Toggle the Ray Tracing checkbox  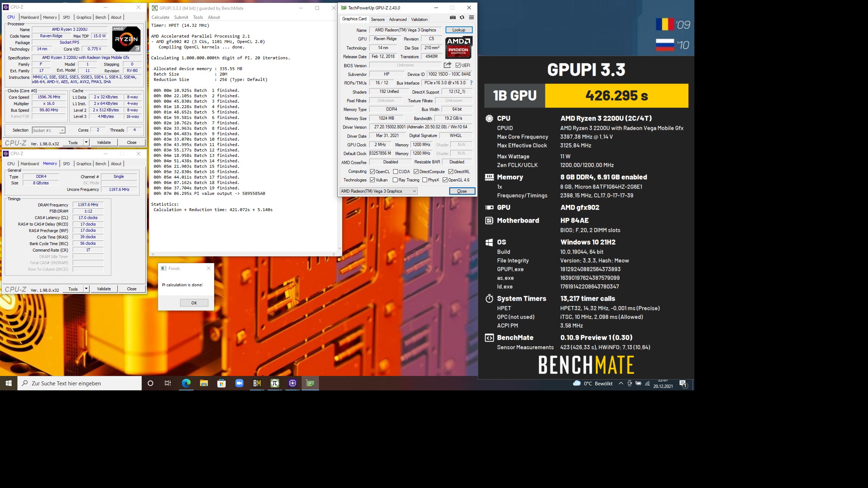(x=395, y=180)
